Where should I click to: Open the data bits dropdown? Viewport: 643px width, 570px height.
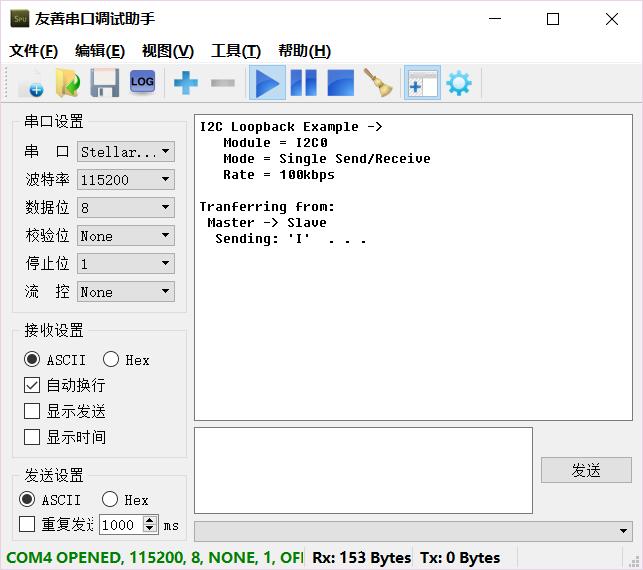click(x=126, y=207)
